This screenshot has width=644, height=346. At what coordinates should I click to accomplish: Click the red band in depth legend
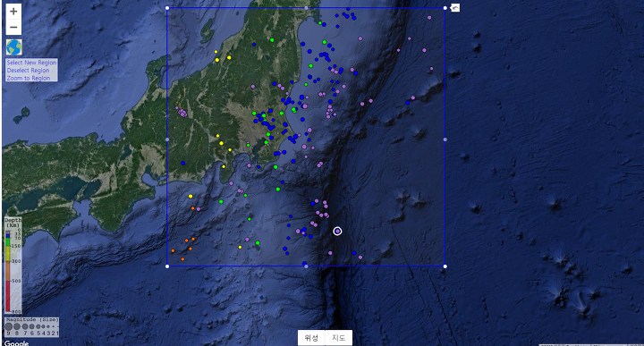coord(8,296)
